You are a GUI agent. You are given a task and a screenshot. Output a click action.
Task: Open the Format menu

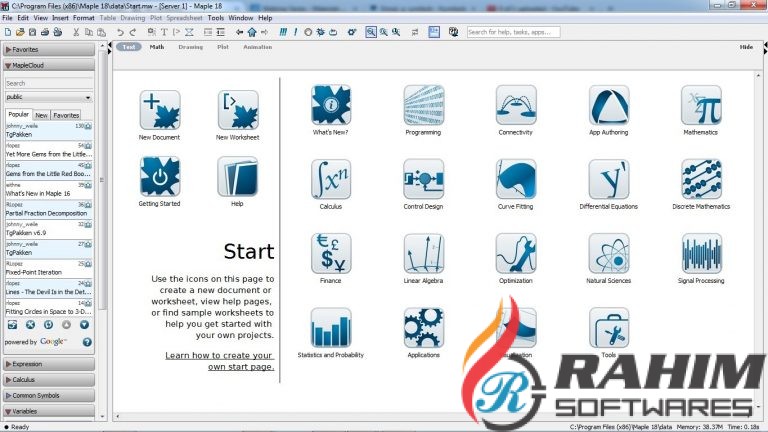pyautogui.click(x=84, y=18)
